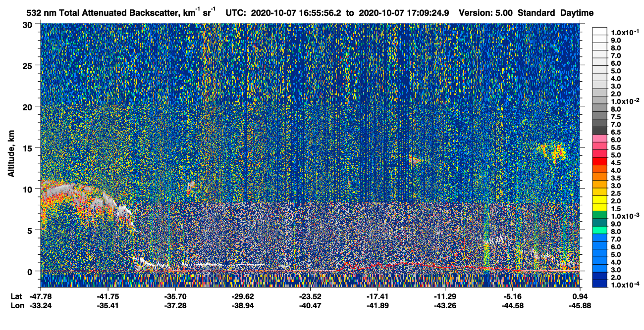
Task: Click the word 'Standard' in the header
Action: pos(537,13)
